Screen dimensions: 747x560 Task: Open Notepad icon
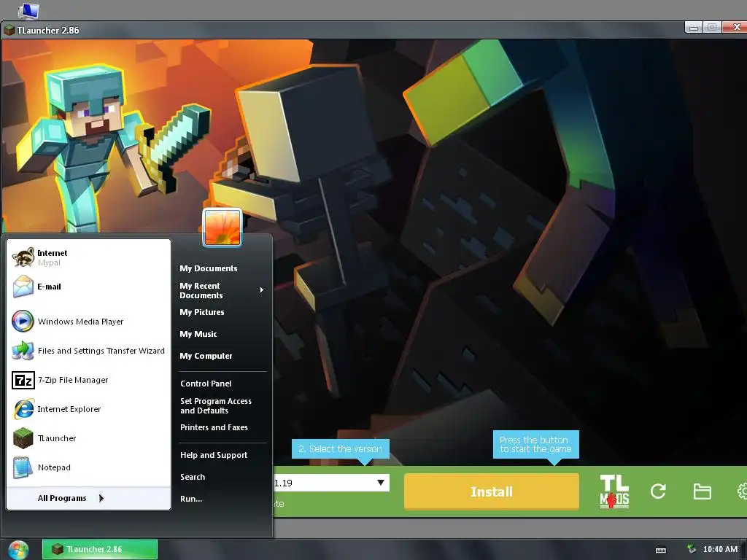coord(23,467)
